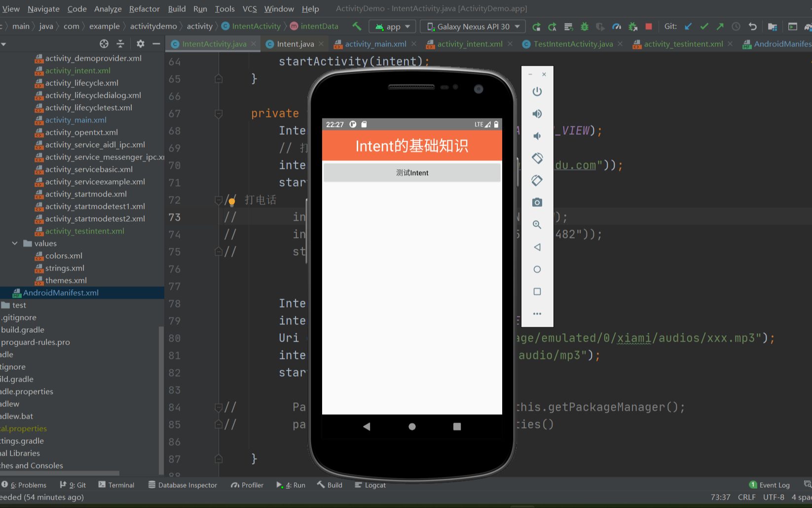This screenshot has height=508, width=812.
Task: Switch to the Intent.java editor tab
Action: 295,43
